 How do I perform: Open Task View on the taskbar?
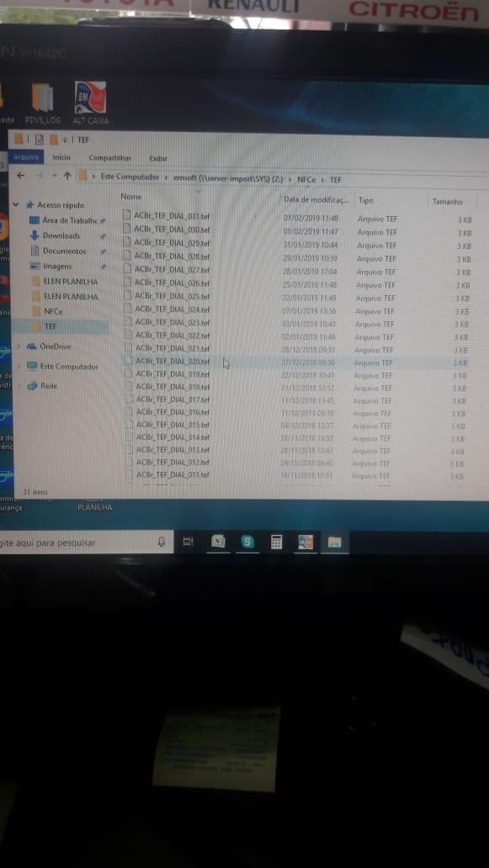tap(188, 542)
